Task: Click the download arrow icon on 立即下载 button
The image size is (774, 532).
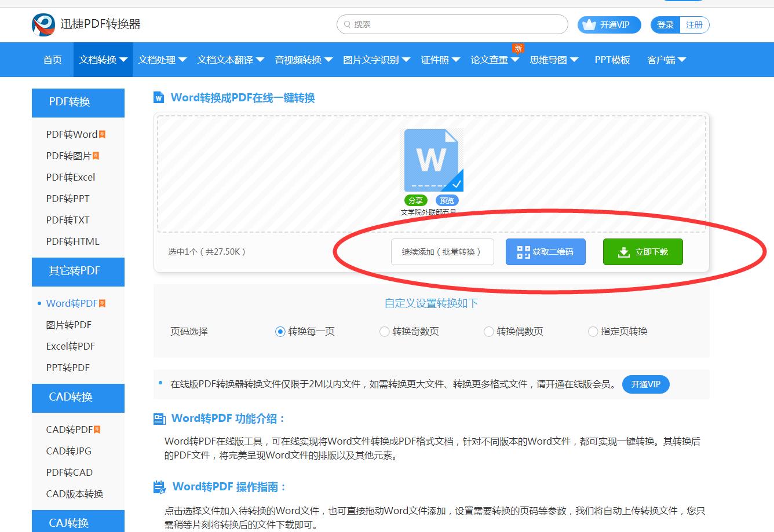Action: pos(624,252)
